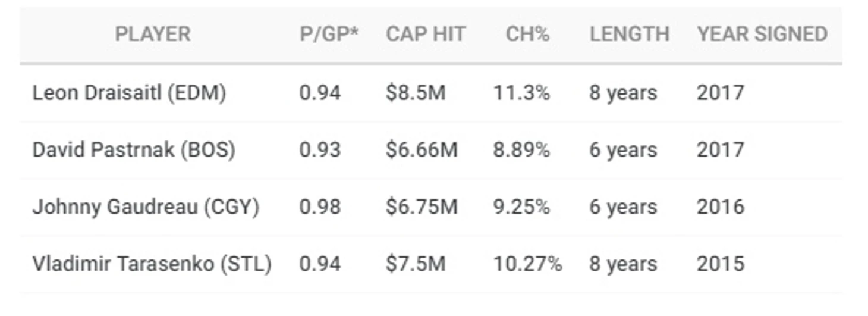Image resolution: width=868 pixels, height=316 pixels.
Task: Click the PLAYER column header
Action: tap(153, 34)
